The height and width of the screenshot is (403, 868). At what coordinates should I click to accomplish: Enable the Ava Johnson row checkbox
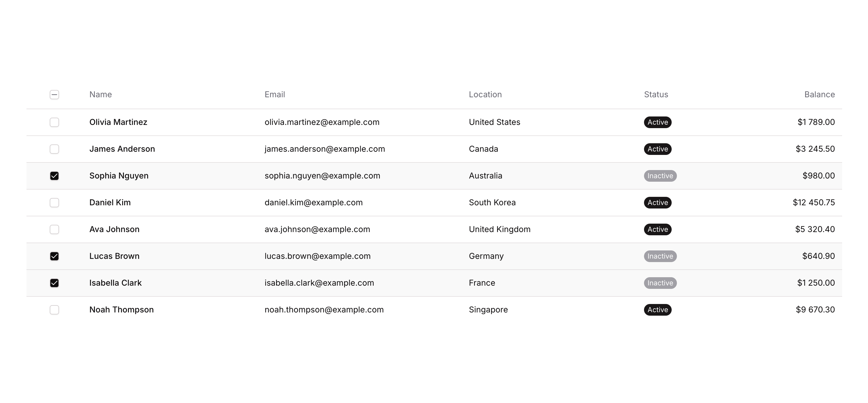point(54,229)
